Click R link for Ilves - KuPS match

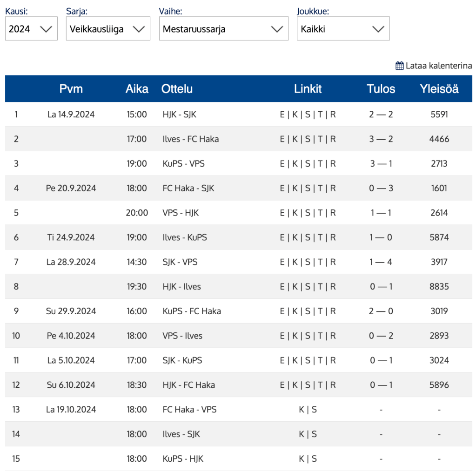coord(333,238)
